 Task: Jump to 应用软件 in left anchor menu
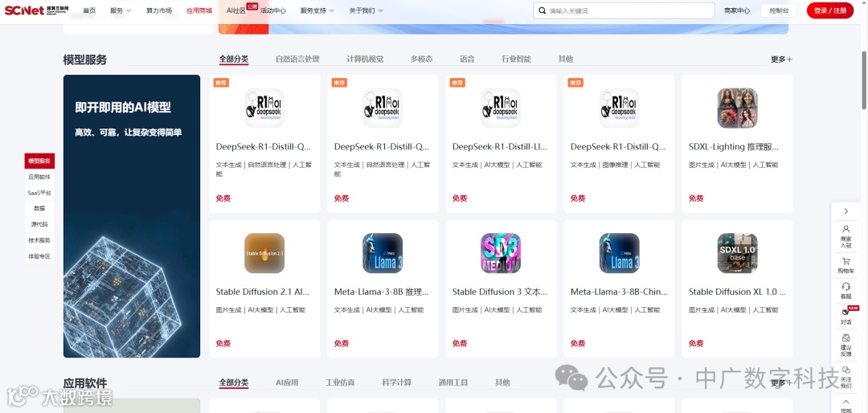click(x=39, y=177)
